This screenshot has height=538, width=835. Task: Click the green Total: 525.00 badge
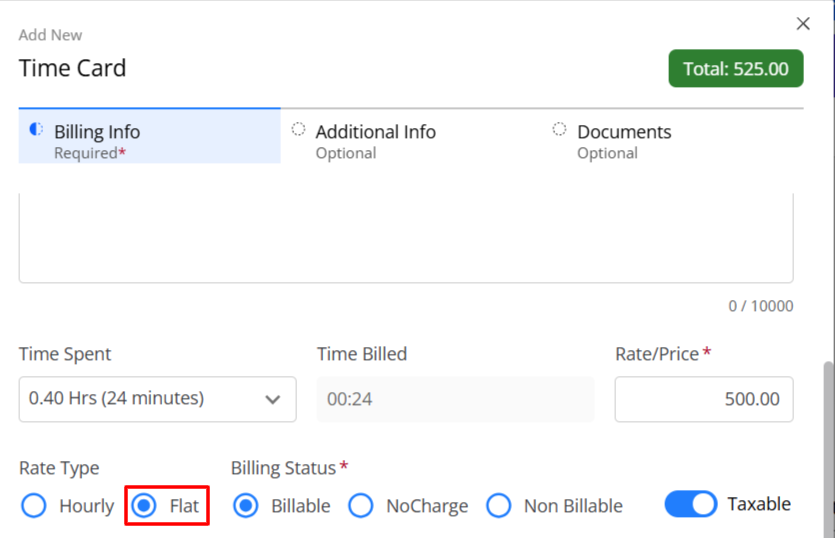coord(736,68)
